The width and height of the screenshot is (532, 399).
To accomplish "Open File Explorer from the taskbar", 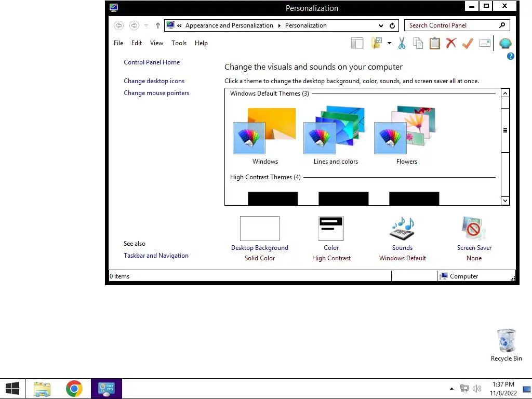I will 42,389.
